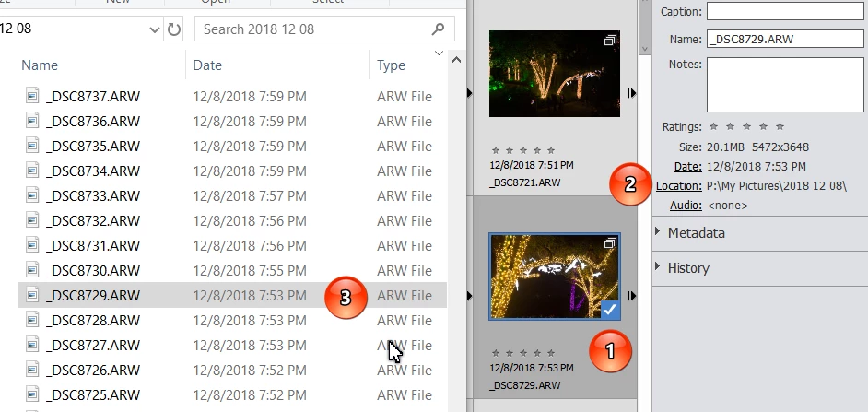
Task: Select file _DSC8730.ARW
Action: click(93, 271)
